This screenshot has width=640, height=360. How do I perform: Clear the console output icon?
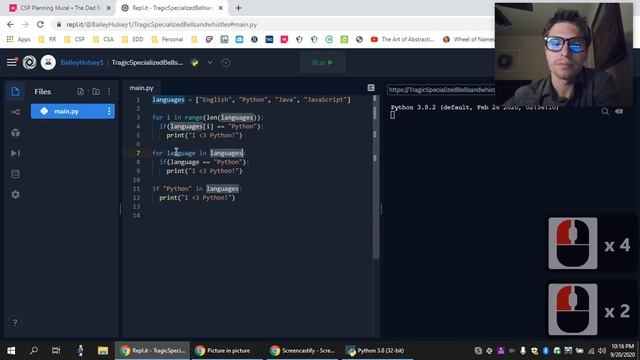[619, 111]
